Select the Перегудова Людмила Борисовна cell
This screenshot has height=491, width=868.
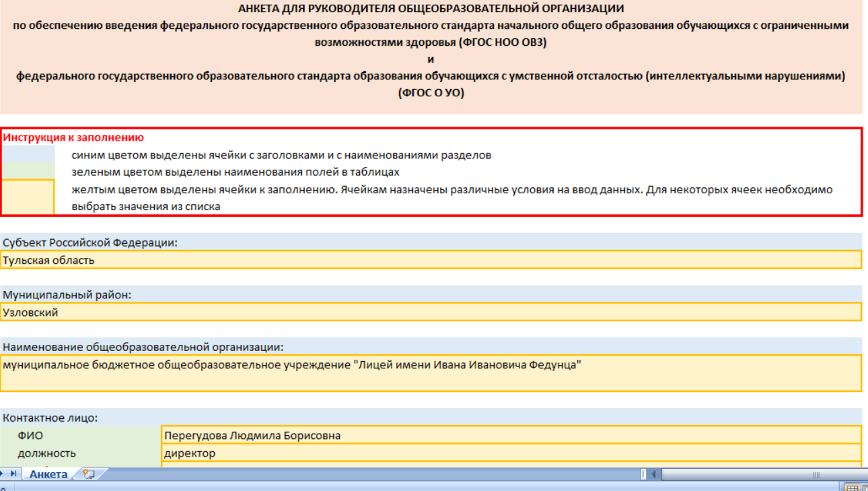tap(511, 435)
